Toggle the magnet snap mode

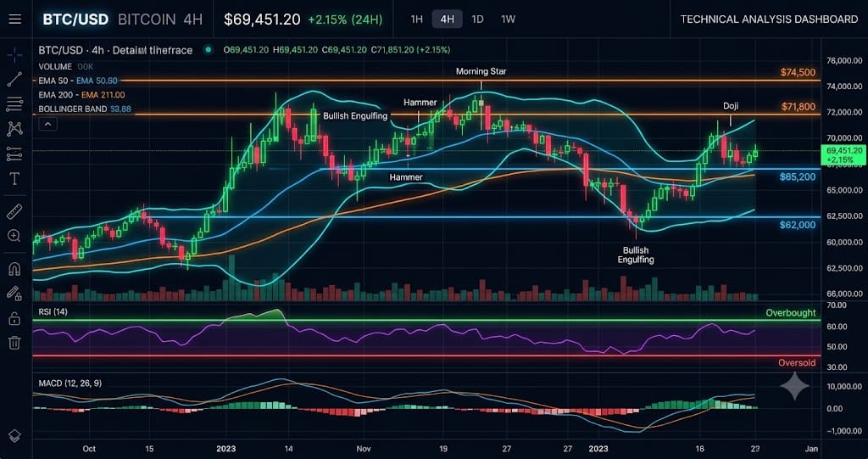(x=15, y=270)
